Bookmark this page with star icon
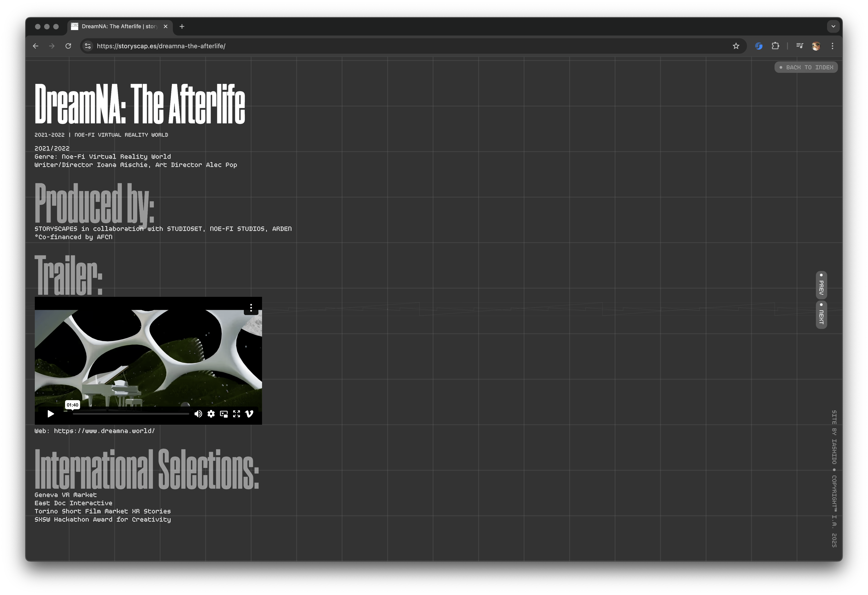 [x=736, y=46]
